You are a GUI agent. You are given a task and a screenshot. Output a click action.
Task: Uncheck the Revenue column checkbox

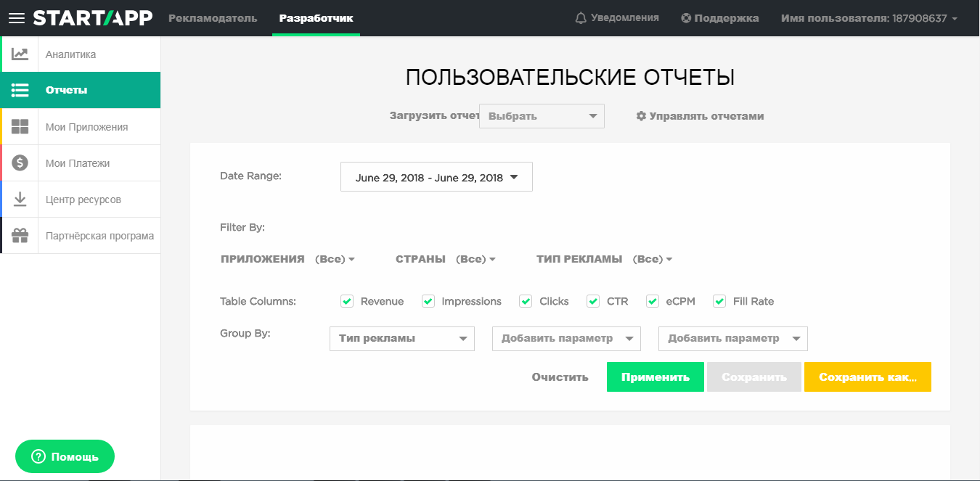point(347,300)
